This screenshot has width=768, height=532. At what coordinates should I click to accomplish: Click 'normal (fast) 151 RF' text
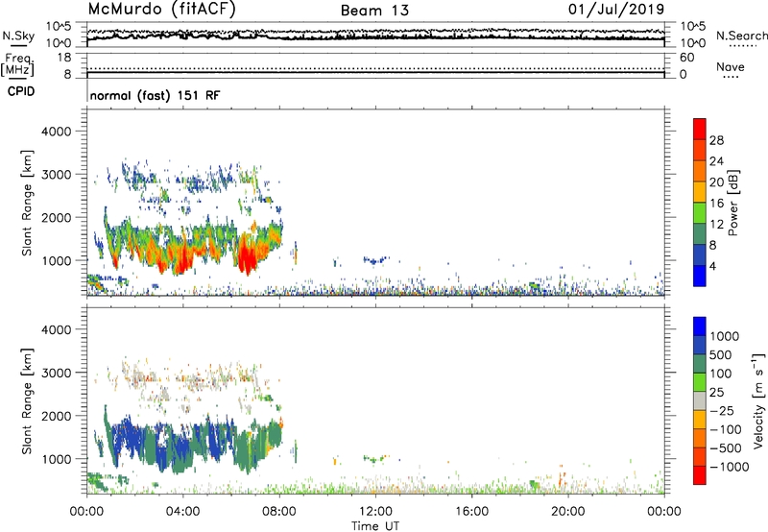(x=155, y=95)
